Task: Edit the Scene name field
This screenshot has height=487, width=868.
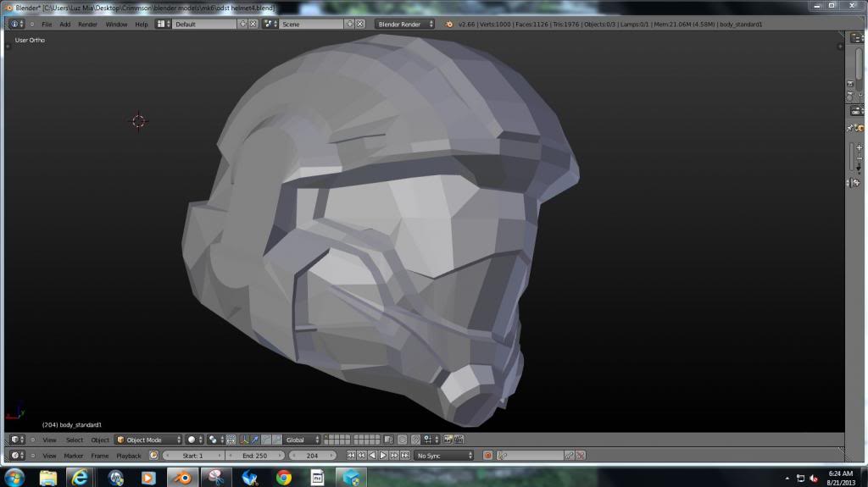Action: (x=311, y=25)
